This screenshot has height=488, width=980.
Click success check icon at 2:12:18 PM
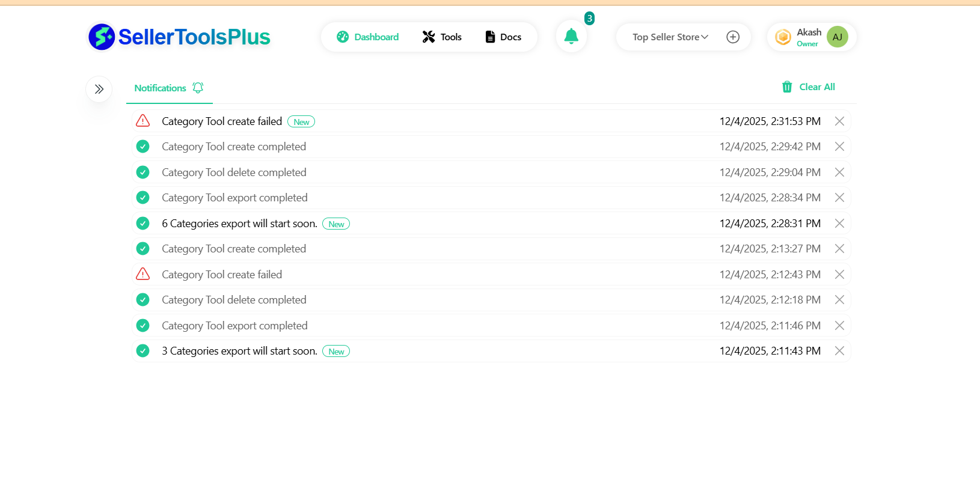[143, 300]
